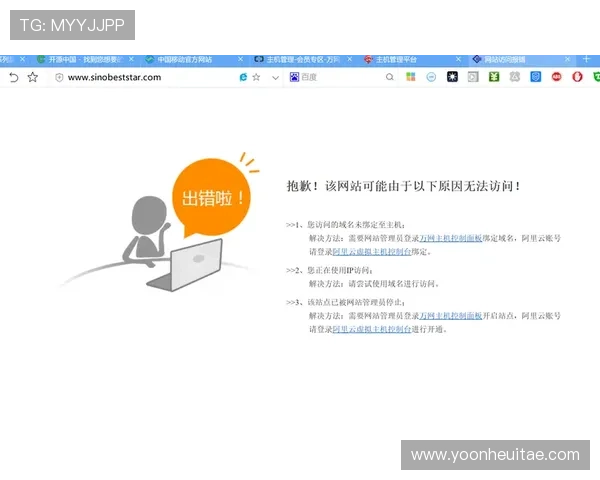This screenshot has width=600, height=480.
Task: Click the gray puzzle extension icon
Action: click(515, 77)
